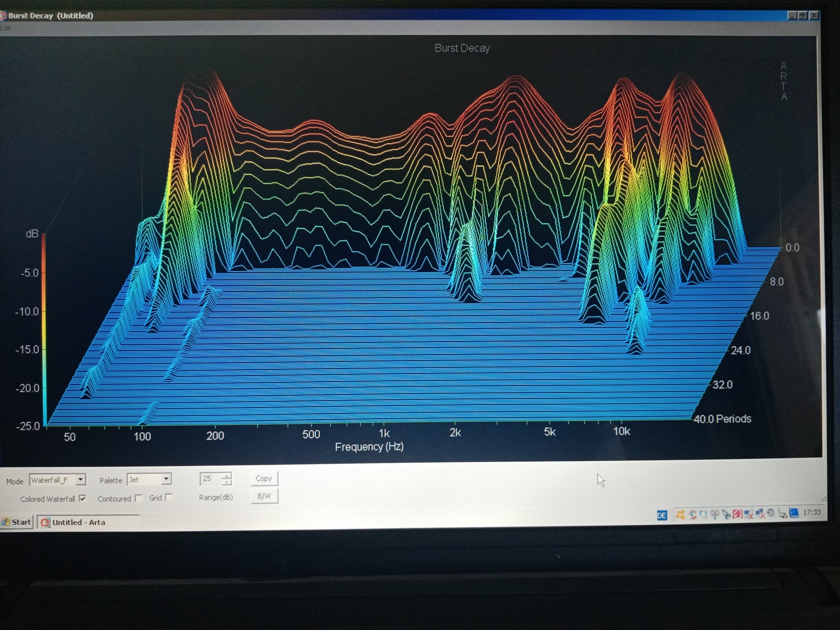This screenshot has height=630, width=840.
Task: Click into the Range(dB) value field
Action: pos(210,478)
